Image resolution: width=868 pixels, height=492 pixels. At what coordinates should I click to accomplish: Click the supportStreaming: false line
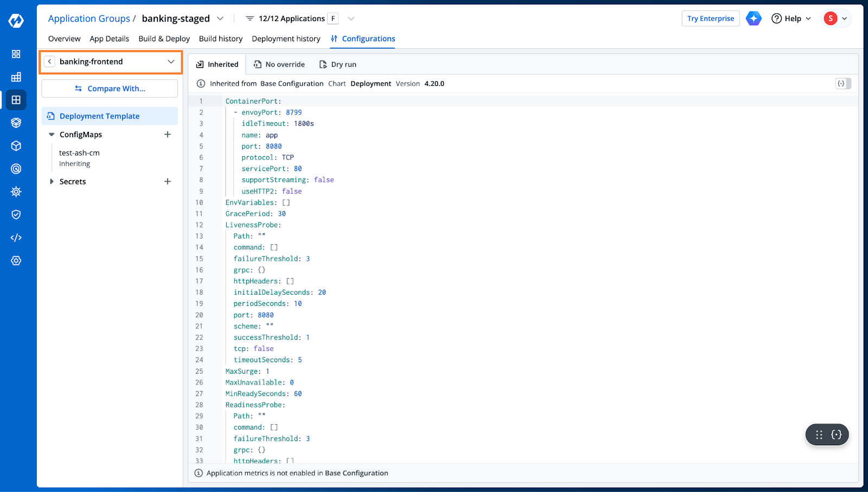point(288,180)
